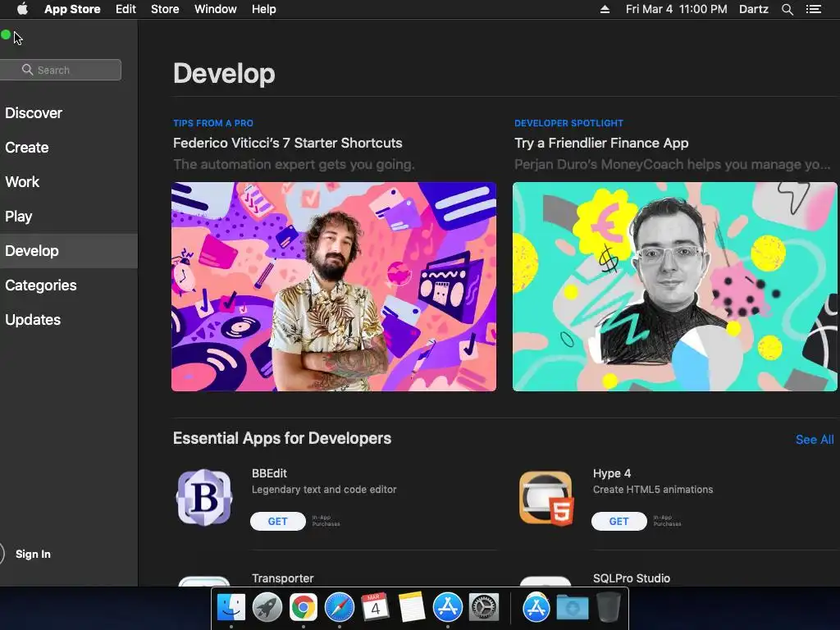Image resolution: width=840 pixels, height=630 pixels.
Task: Open Try a Friendlier Finance App story
Action: click(x=601, y=143)
